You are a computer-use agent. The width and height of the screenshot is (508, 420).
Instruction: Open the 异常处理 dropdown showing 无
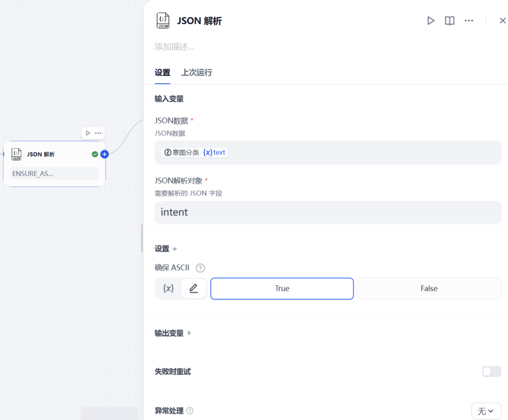(x=486, y=411)
